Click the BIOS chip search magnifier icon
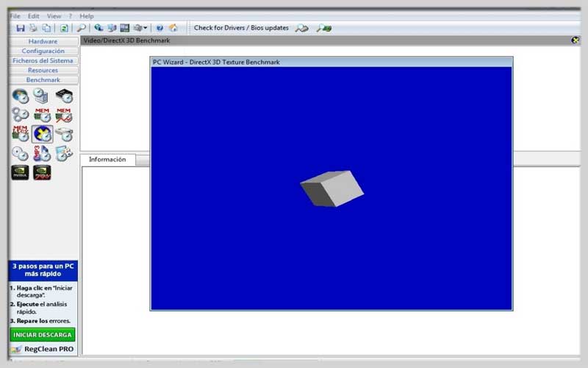This screenshot has width=588, height=368. pyautogui.click(x=323, y=28)
